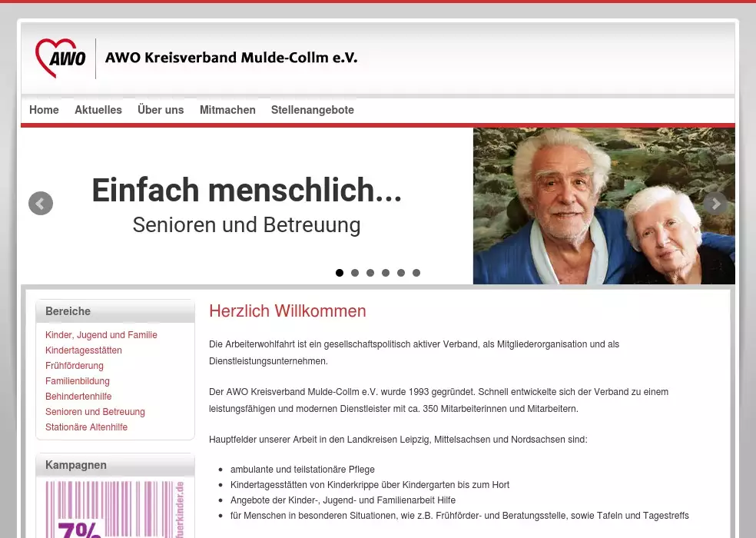
Task: Open the Home menu item
Action: 44,110
